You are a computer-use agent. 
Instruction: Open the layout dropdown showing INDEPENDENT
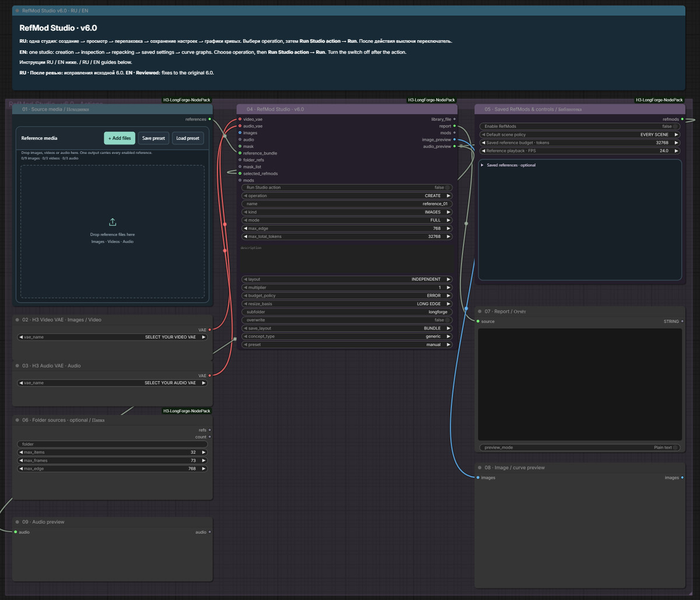tap(347, 279)
